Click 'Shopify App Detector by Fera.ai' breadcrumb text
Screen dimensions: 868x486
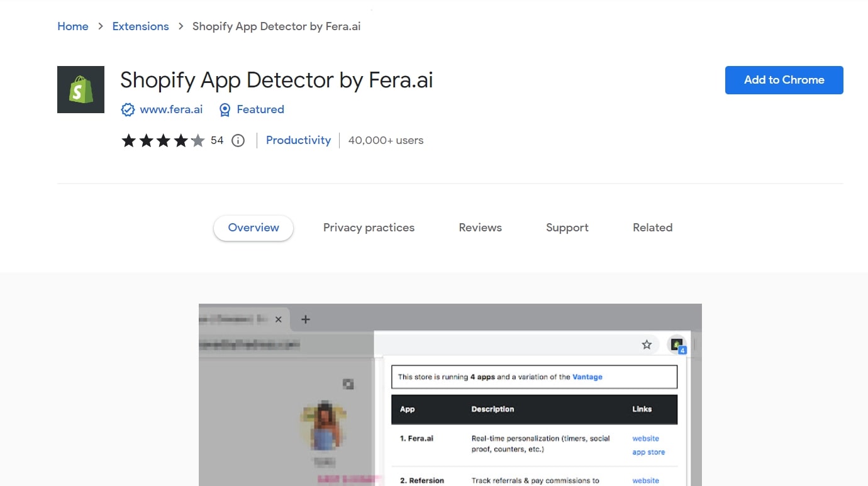point(277,26)
